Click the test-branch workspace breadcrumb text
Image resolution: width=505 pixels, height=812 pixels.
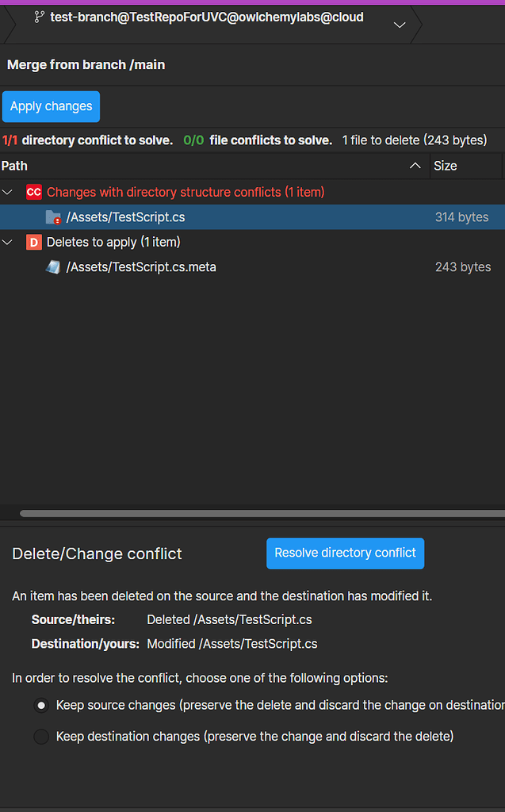tap(207, 17)
